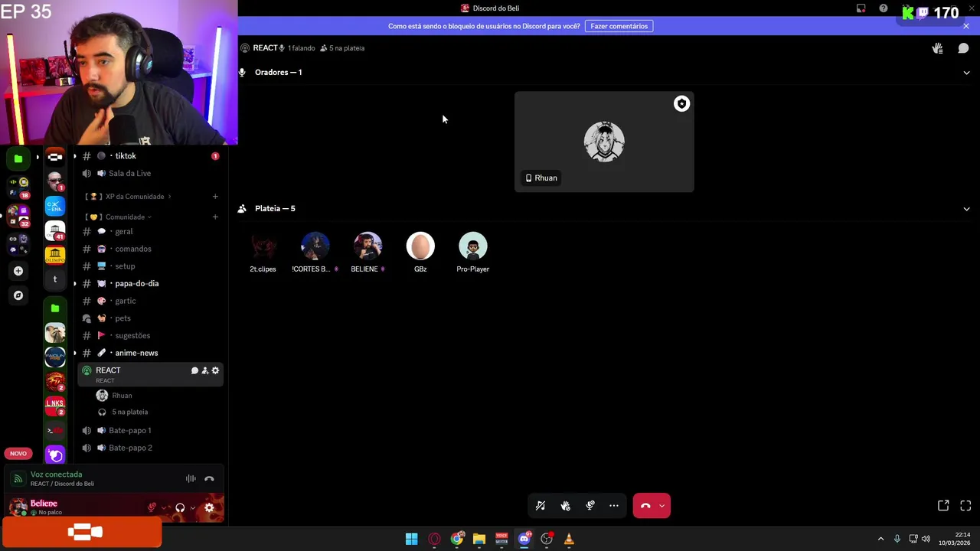Invite people to REACT stage channel

pos(204,370)
